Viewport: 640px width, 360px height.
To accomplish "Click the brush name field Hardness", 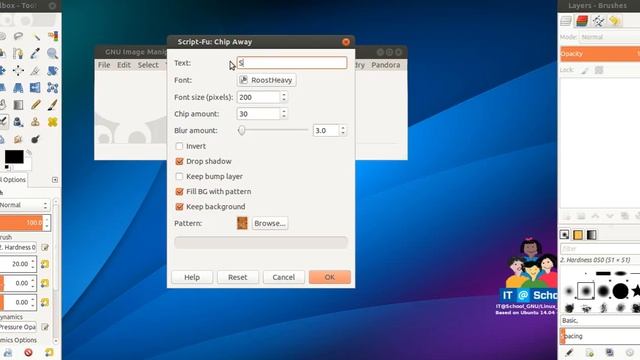I will pos(18,247).
